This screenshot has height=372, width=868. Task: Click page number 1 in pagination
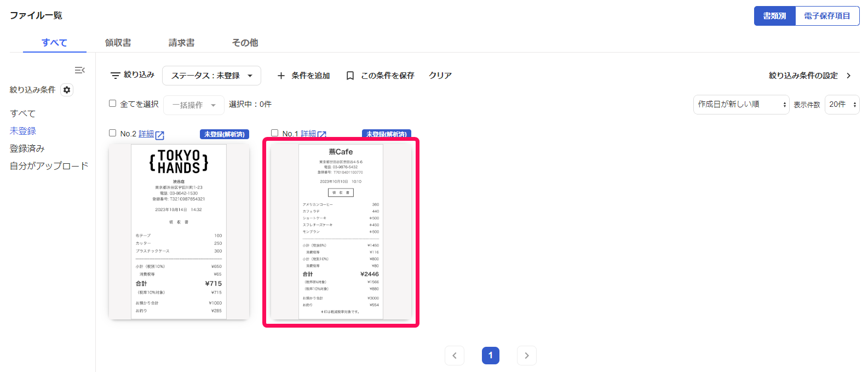(x=491, y=356)
